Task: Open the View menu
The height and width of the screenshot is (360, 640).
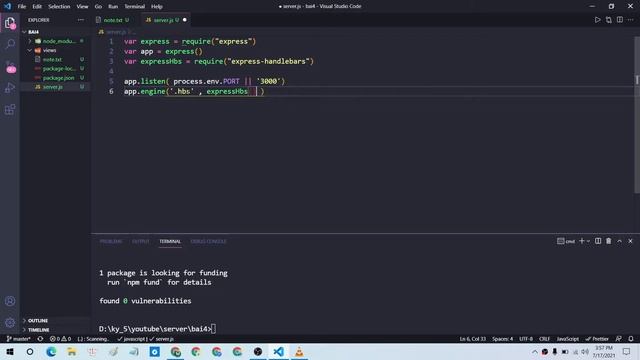Action: click(82, 7)
